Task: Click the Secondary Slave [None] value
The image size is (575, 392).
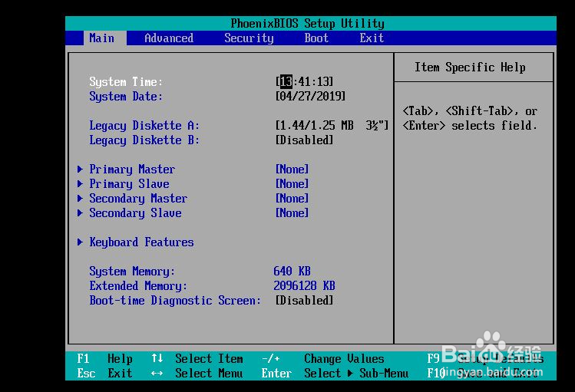Action: click(292, 213)
